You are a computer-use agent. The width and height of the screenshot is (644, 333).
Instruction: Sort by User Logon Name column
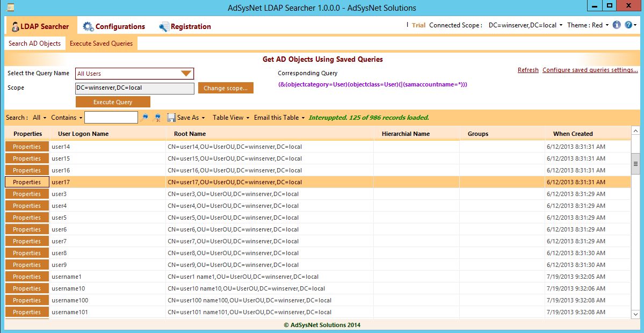click(x=108, y=133)
